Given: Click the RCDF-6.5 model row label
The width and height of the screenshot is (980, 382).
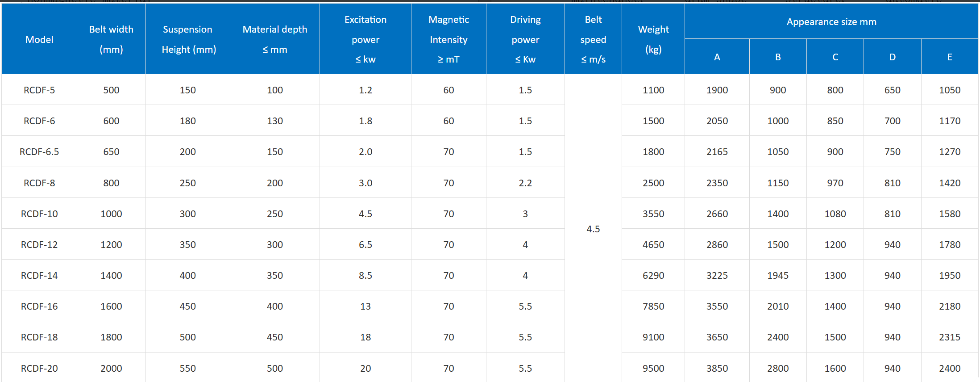Looking at the screenshot, I should 39,152.
